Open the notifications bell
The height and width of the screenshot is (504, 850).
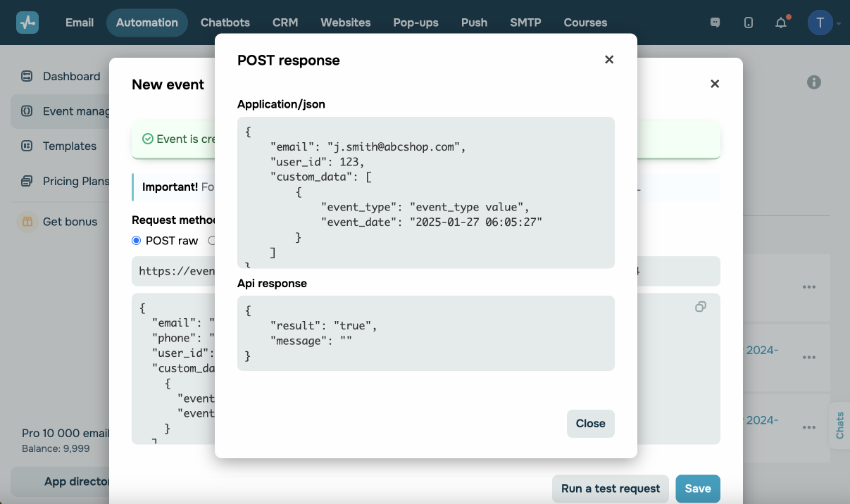click(x=781, y=23)
